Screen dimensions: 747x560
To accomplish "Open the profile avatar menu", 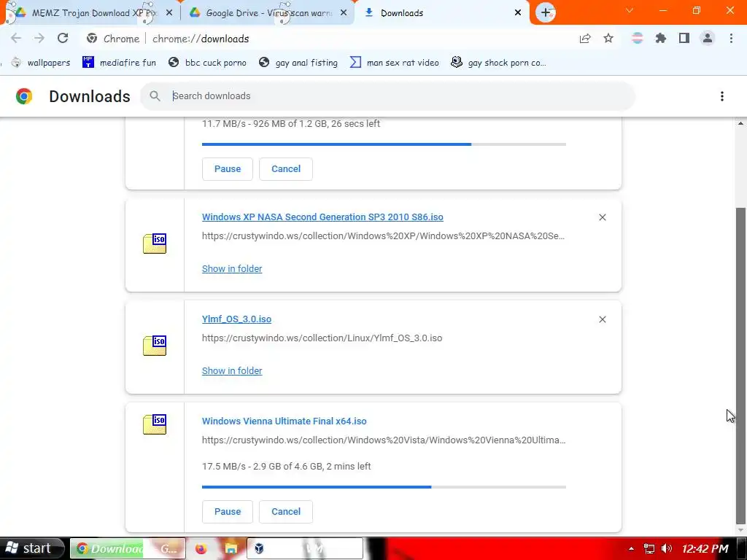I will [x=708, y=39].
